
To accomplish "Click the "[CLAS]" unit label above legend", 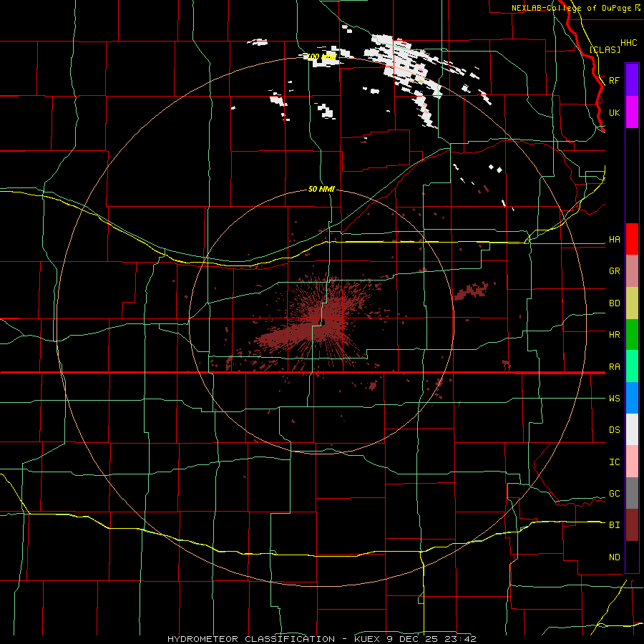I will click(x=605, y=50).
